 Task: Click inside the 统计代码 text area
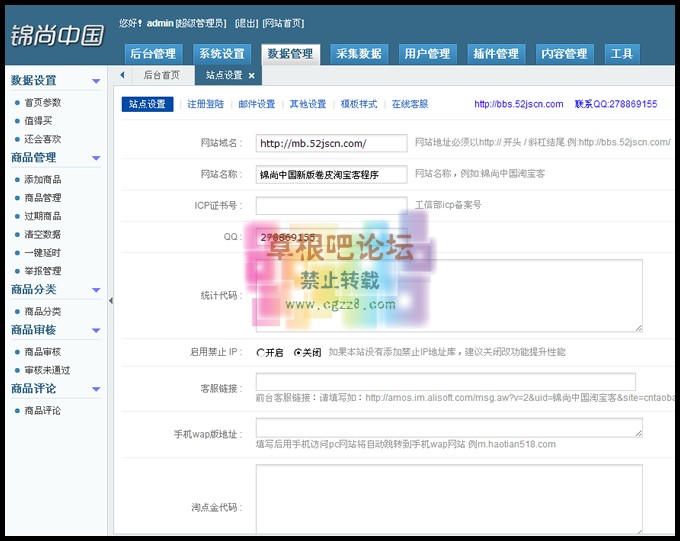[x=449, y=296]
